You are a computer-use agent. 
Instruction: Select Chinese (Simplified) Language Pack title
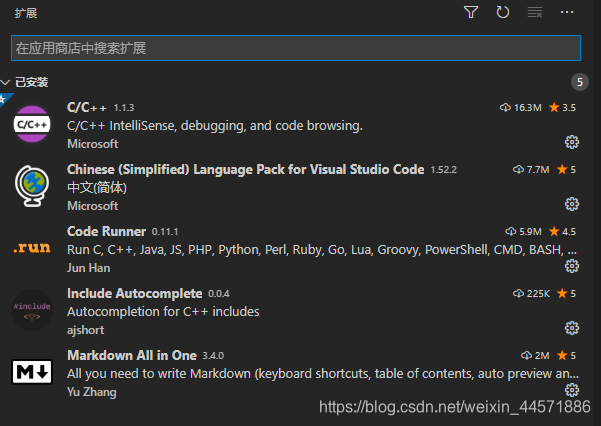[245, 169]
